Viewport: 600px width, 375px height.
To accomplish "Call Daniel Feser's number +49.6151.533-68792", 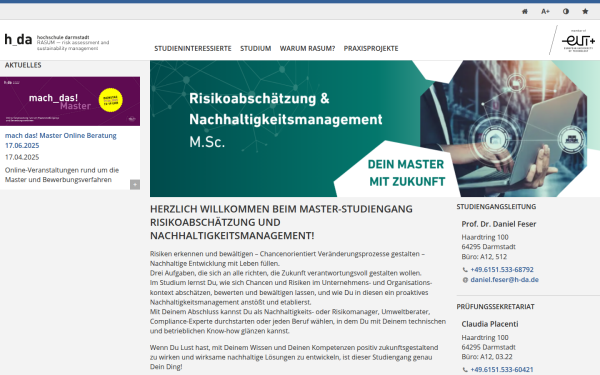I will point(502,270).
